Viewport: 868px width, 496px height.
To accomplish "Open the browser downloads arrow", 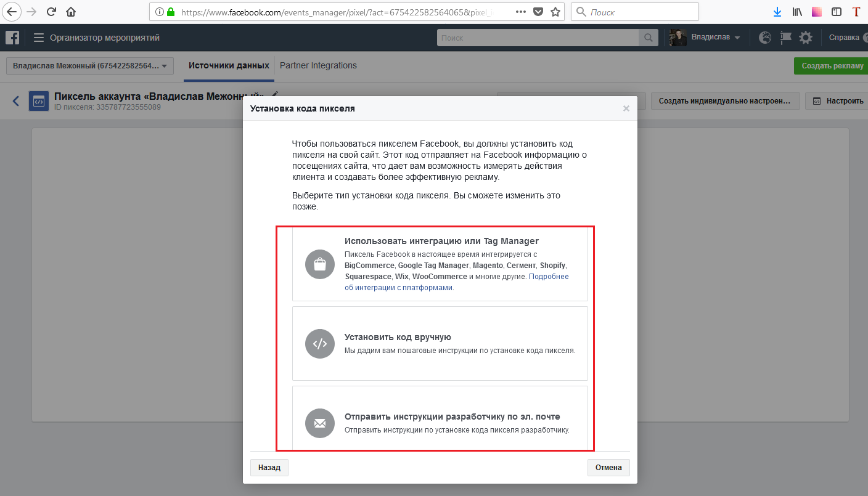I will point(777,12).
